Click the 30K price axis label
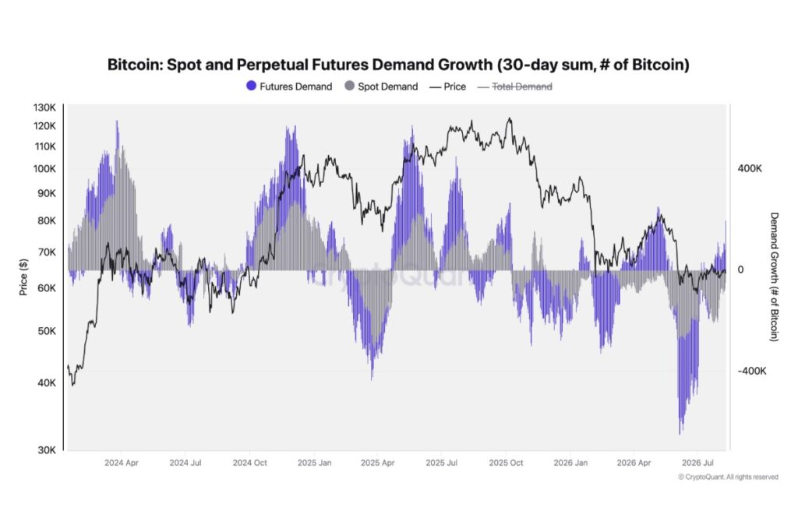Viewport: 798px width, 532px height. click(47, 450)
